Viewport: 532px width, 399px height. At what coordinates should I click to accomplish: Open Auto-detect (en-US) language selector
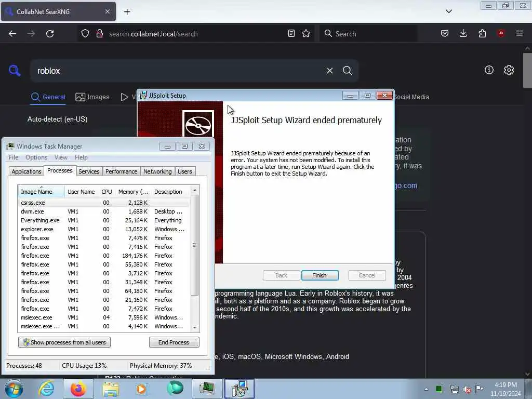(x=57, y=119)
